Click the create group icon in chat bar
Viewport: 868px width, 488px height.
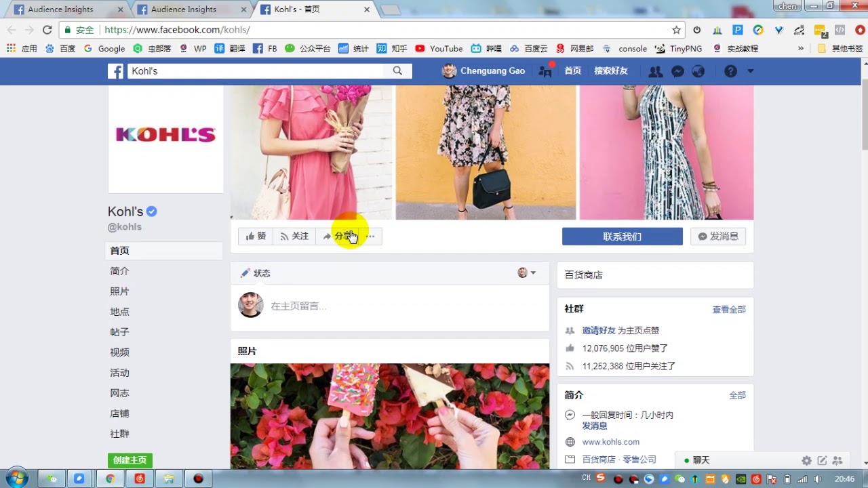tap(837, 460)
